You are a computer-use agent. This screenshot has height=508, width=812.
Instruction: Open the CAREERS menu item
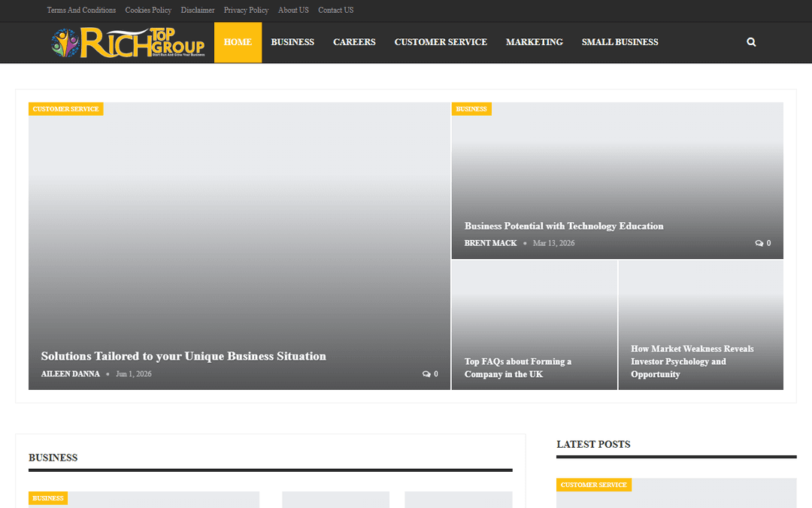coord(354,42)
